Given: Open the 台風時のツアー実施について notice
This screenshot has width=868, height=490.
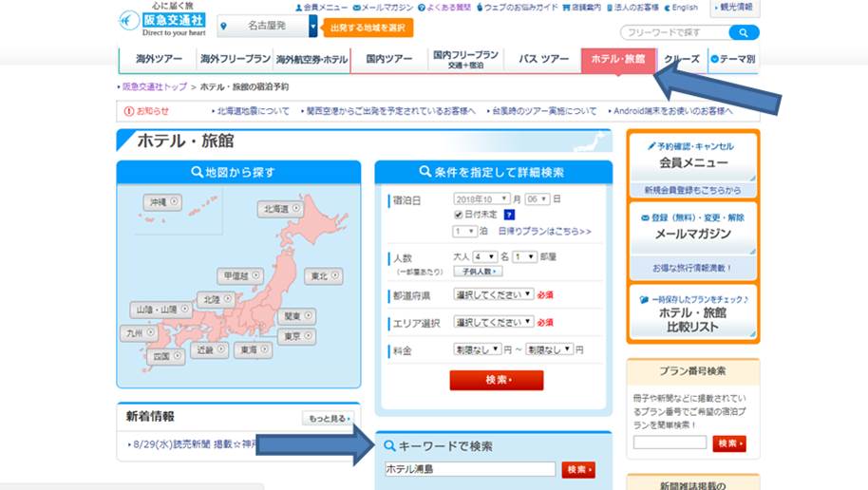Looking at the screenshot, I should pos(544,111).
